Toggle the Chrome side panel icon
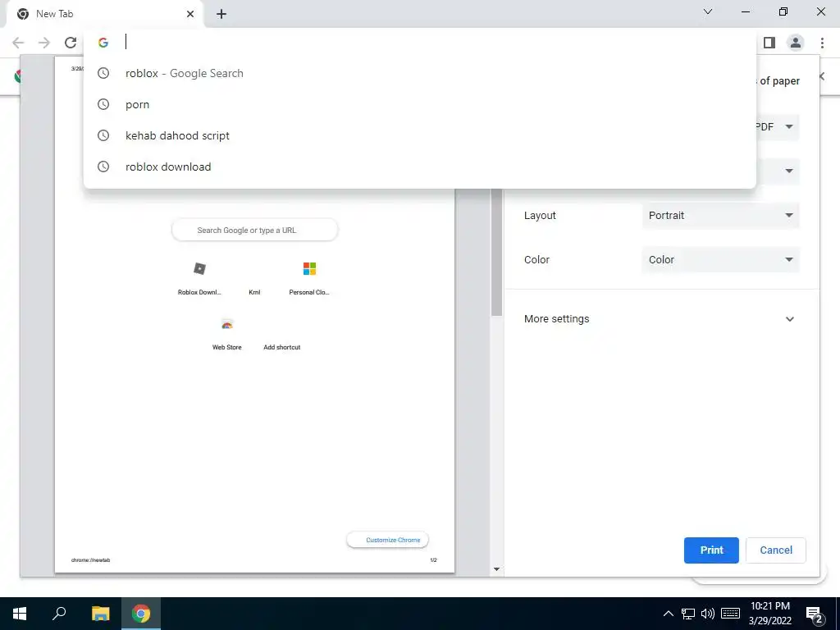840x630 pixels. coord(769,43)
